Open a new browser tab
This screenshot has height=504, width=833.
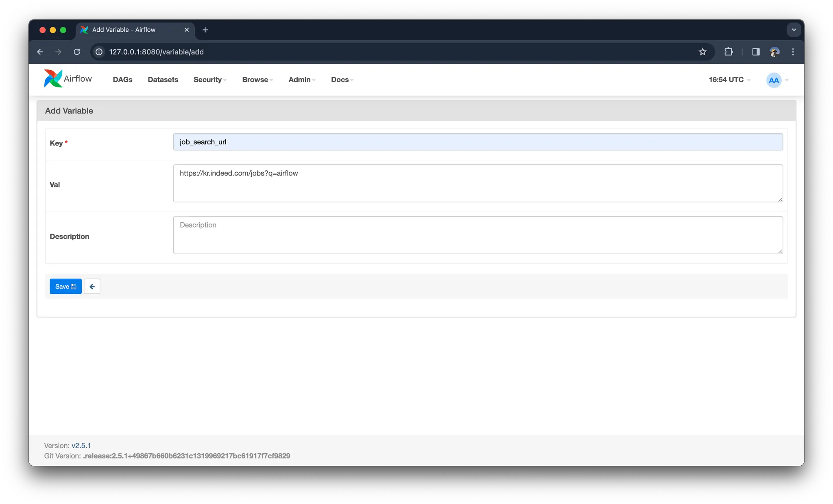coord(205,30)
